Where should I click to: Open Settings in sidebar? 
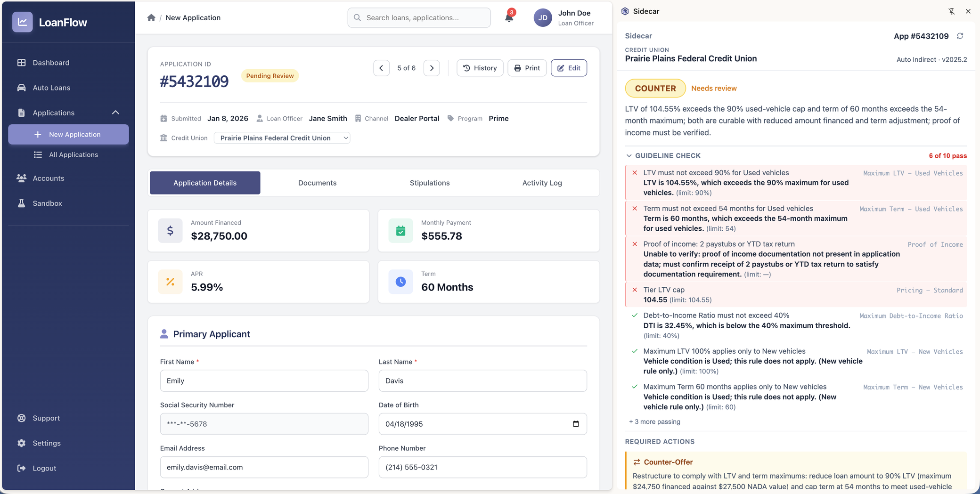pyautogui.click(x=68, y=443)
